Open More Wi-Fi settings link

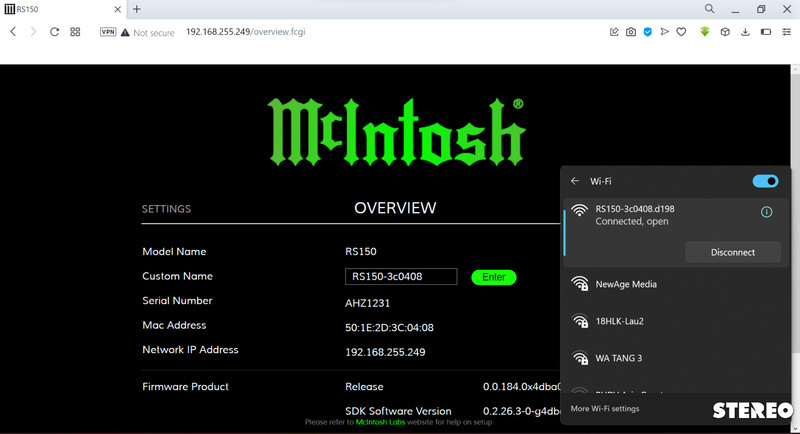pyautogui.click(x=605, y=408)
